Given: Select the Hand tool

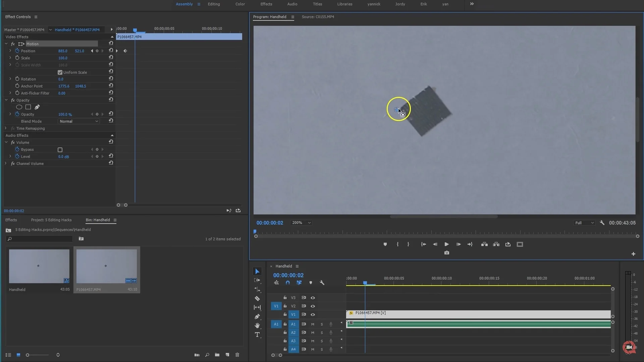Looking at the screenshot, I should point(257,325).
